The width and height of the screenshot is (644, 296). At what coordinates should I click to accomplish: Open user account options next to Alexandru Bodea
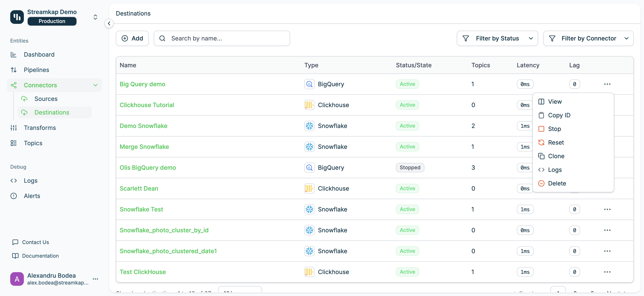[x=95, y=279]
